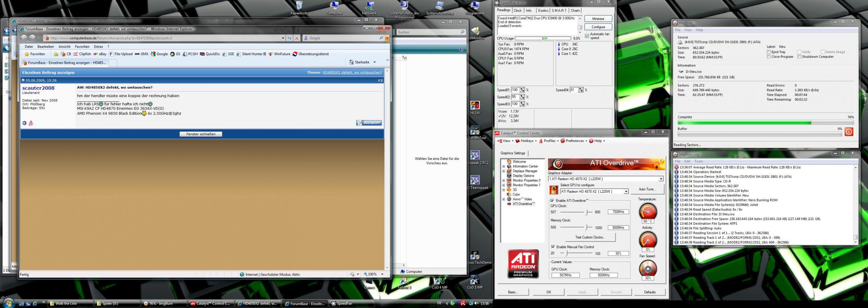Screen dimensions: 868x308
Task: Switch to SpeedFan S.M.A.R.T. tab
Action: [x=559, y=11]
